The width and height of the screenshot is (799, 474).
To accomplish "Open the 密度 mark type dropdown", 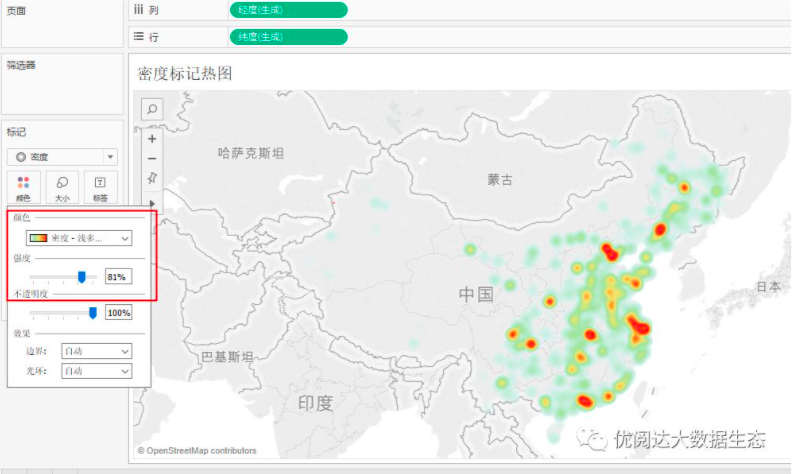I will point(62,157).
